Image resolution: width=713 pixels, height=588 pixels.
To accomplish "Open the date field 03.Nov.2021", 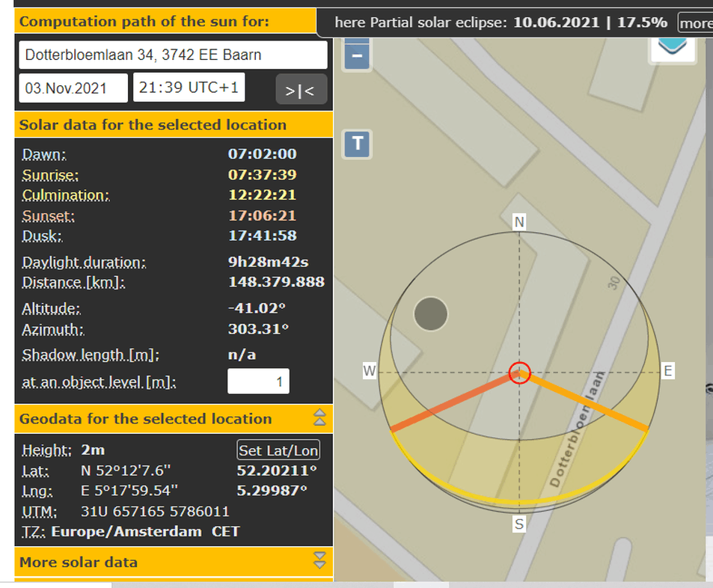I will [x=73, y=88].
